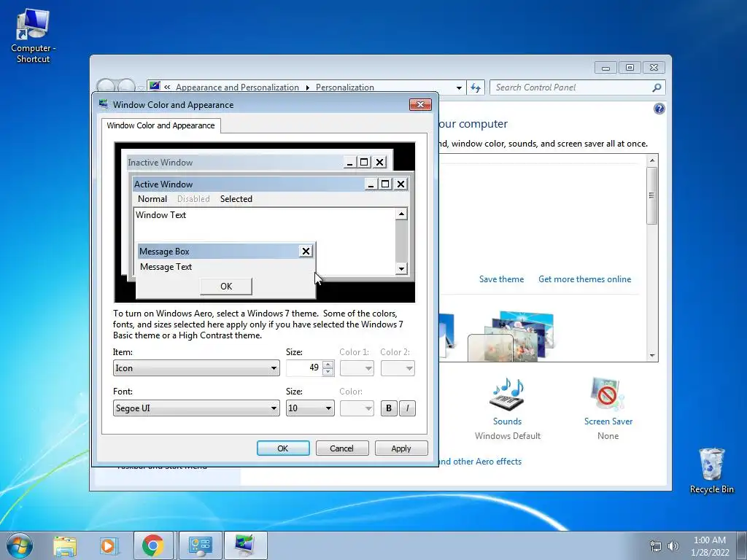This screenshot has height=560, width=747.
Task: Toggle italic font button
Action: pos(407,408)
